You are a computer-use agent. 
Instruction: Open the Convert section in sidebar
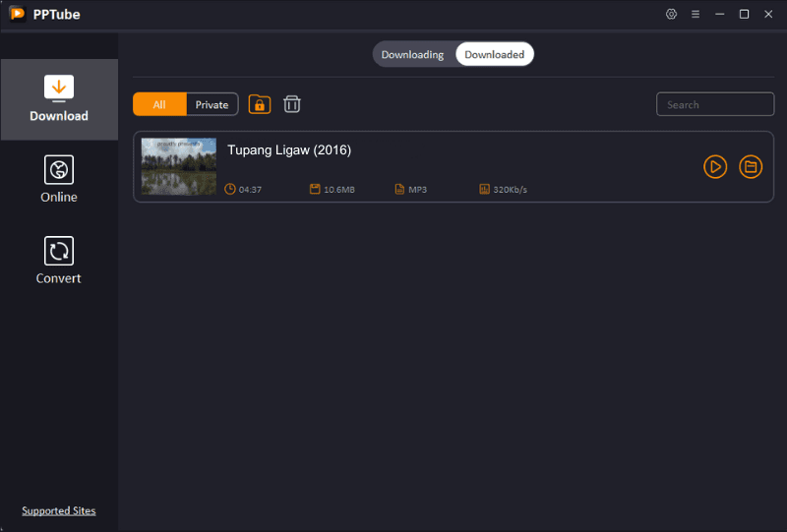coord(59,262)
